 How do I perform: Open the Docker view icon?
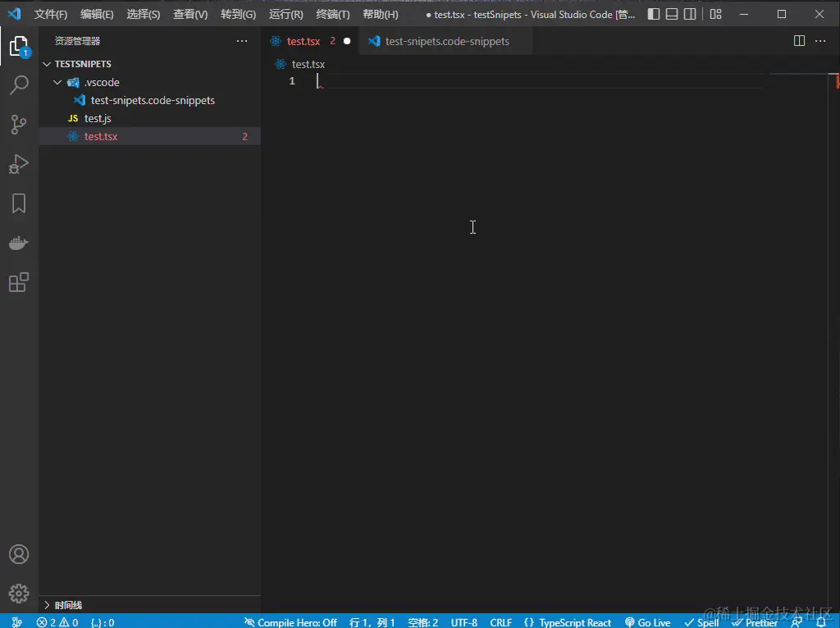tap(19, 243)
